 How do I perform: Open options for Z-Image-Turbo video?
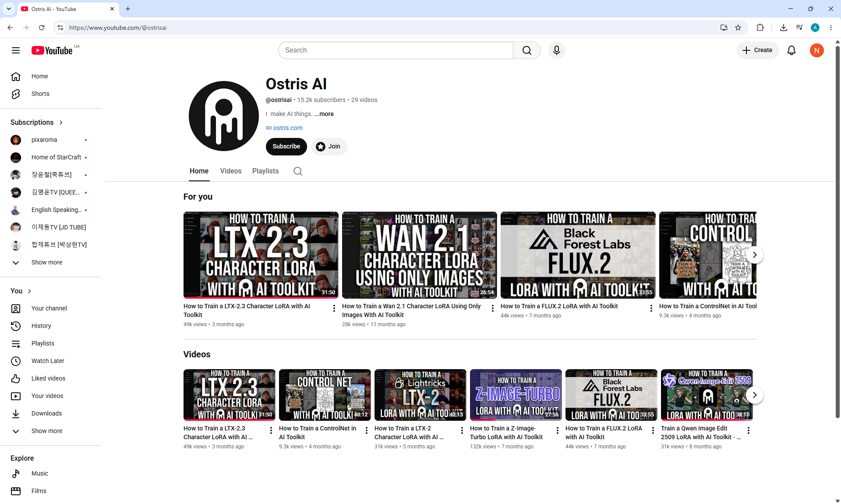click(x=558, y=430)
